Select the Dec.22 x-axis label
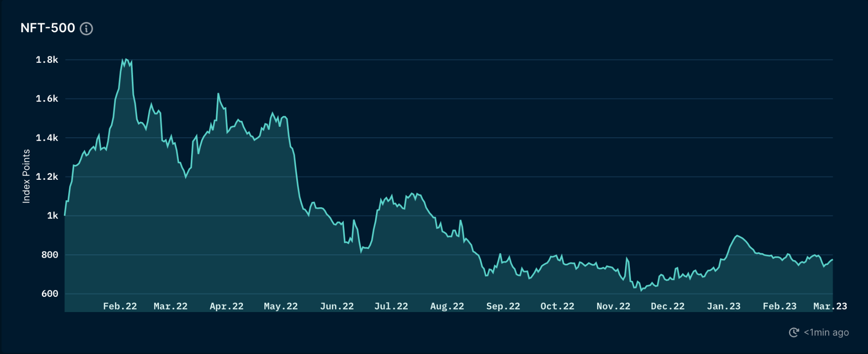 668,306
